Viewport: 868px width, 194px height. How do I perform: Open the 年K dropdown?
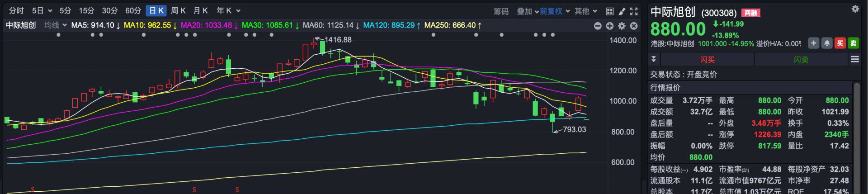(x=228, y=11)
